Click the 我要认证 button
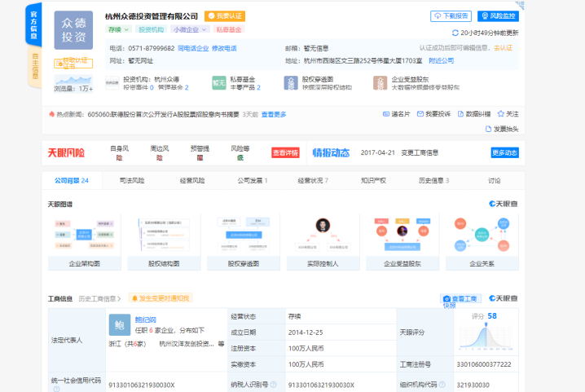The height and width of the screenshot is (392, 585). tap(225, 16)
